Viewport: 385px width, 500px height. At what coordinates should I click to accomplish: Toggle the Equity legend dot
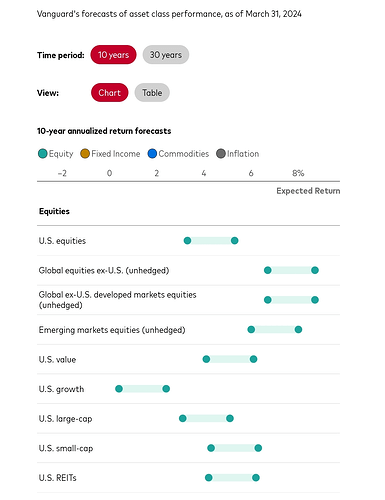point(42,154)
